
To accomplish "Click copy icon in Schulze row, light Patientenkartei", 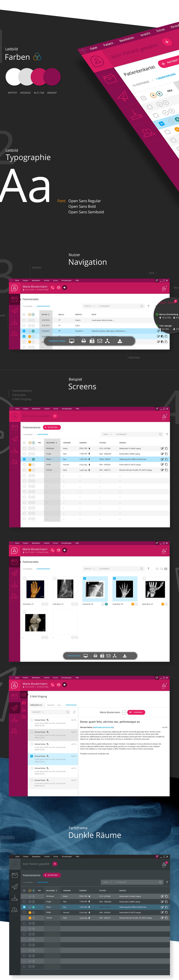I will 166,470.
